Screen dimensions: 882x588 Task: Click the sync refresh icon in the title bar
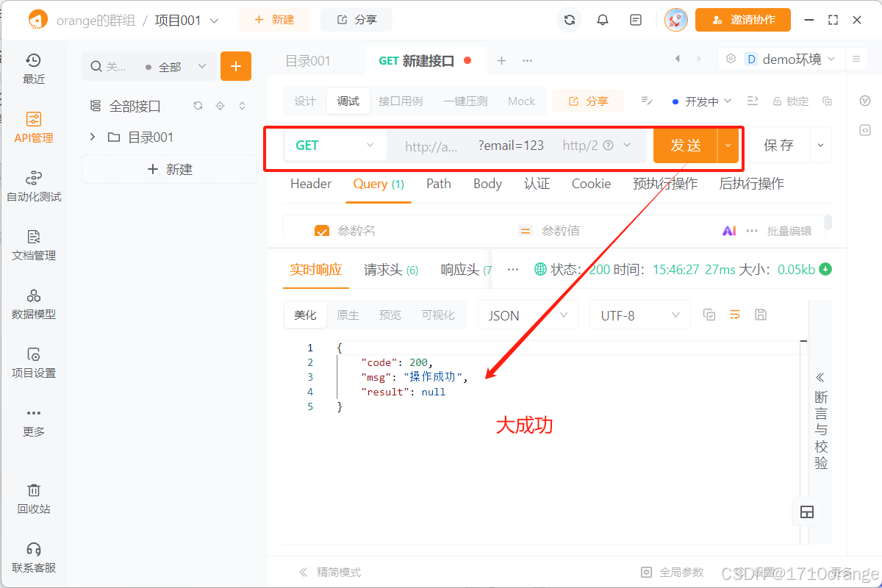570,20
